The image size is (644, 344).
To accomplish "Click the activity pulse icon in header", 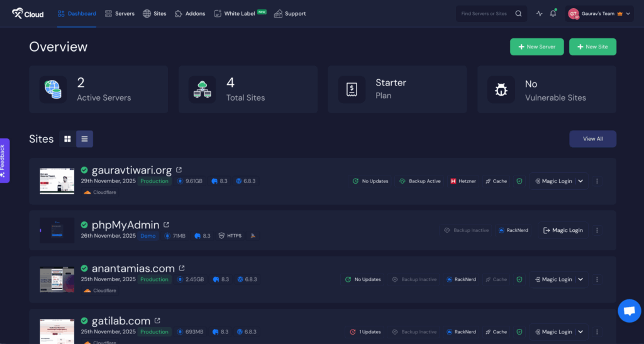I will coord(539,13).
